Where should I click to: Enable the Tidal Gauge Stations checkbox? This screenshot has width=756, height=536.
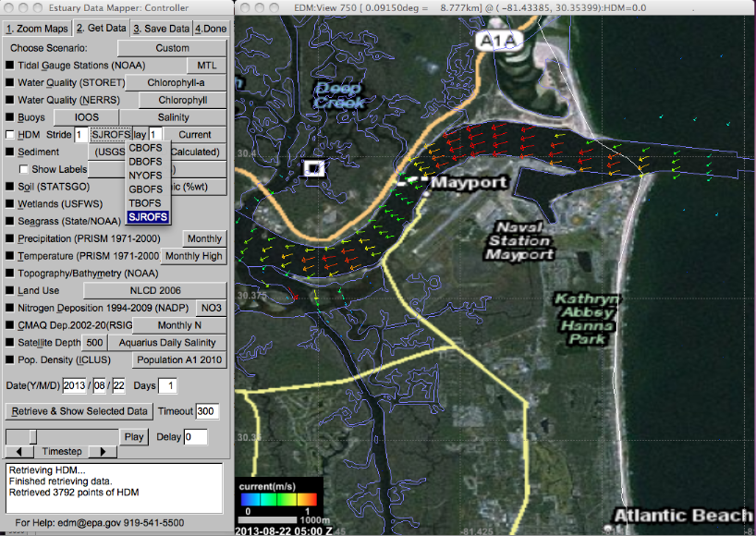tap(10, 66)
